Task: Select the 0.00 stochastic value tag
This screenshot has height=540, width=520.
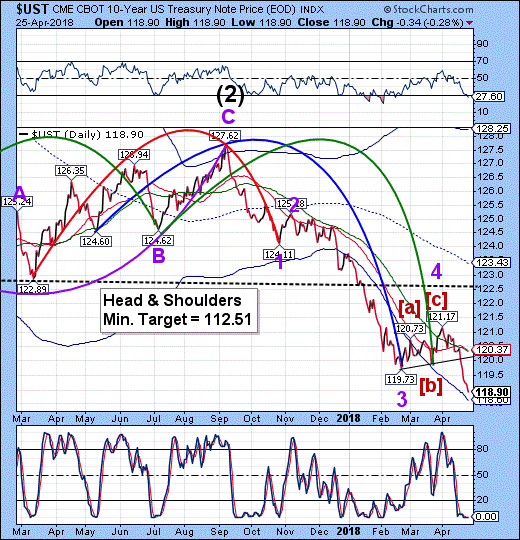Action: coord(487,516)
